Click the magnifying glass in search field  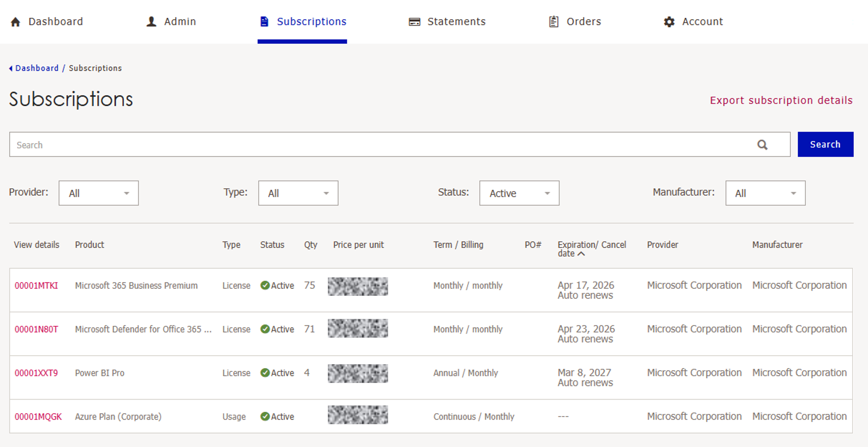pyautogui.click(x=762, y=145)
